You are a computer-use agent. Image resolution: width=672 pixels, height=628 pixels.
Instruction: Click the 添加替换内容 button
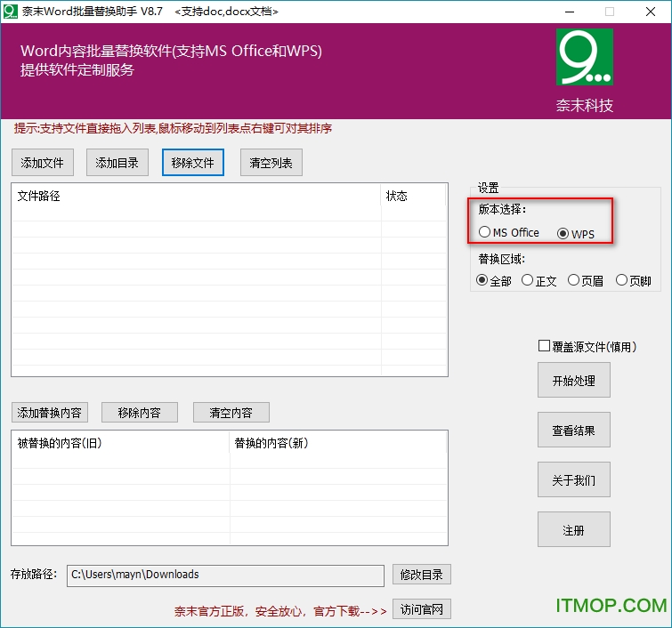(50, 413)
